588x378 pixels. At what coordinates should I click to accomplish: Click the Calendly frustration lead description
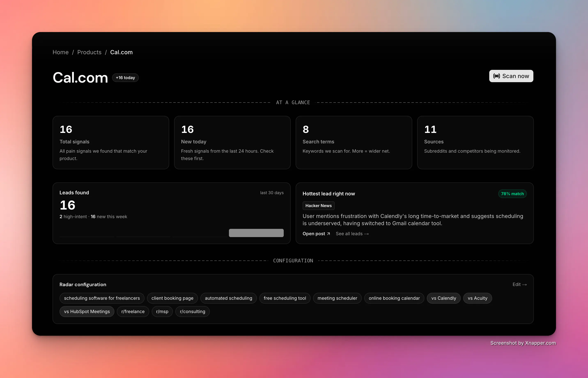pyautogui.click(x=413, y=220)
